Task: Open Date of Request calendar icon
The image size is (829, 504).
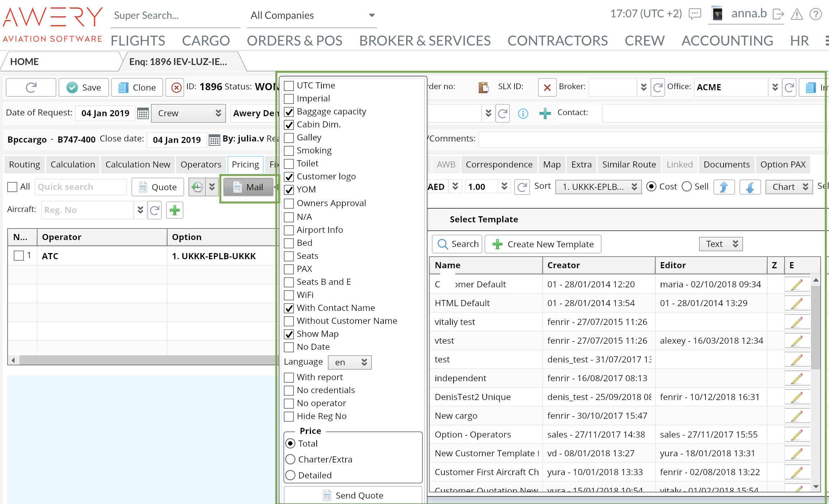Action: (x=143, y=113)
